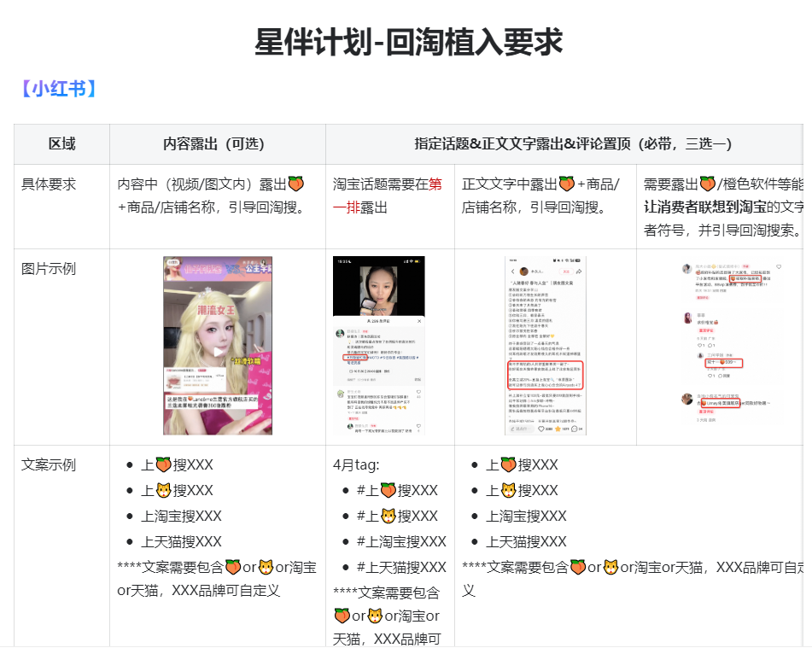Click the peach emoji in the 内容露出 column's first bullet
The width and height of the screenshot is (812, 648).
click(x=163, y=465)
